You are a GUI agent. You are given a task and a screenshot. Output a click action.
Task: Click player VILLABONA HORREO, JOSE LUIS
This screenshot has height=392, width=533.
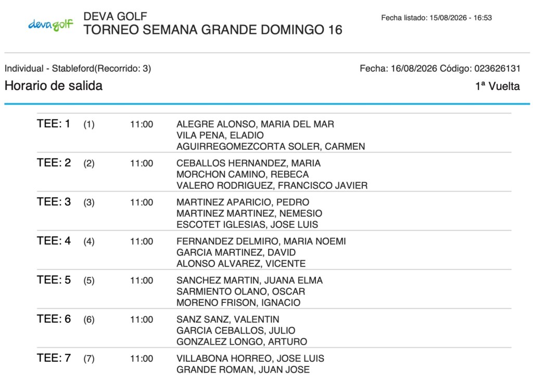[x=250, y=359]
